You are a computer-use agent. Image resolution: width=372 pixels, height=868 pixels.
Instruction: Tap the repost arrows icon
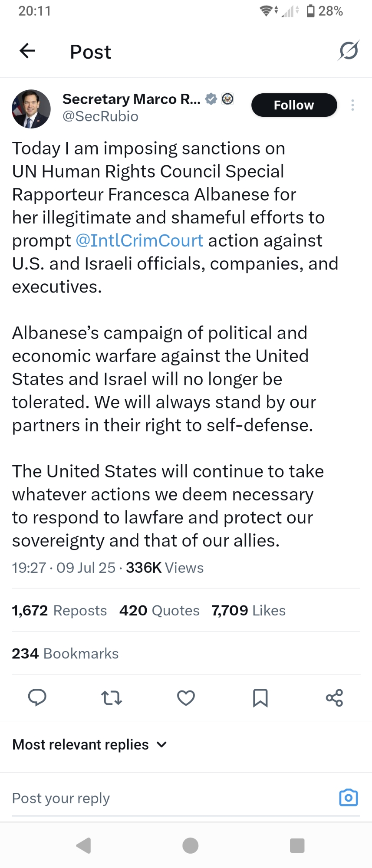coord(112,697)
